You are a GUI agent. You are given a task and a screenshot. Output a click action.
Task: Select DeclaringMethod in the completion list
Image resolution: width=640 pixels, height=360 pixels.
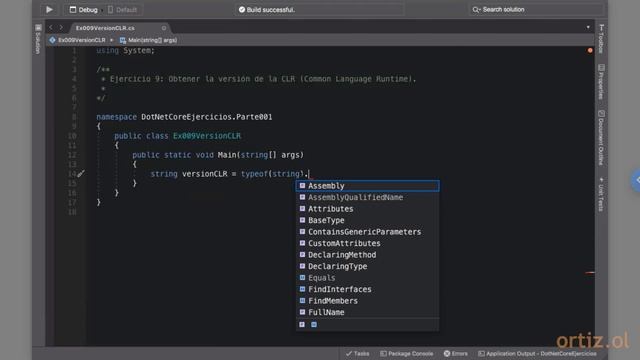click(x=367, y=255)
